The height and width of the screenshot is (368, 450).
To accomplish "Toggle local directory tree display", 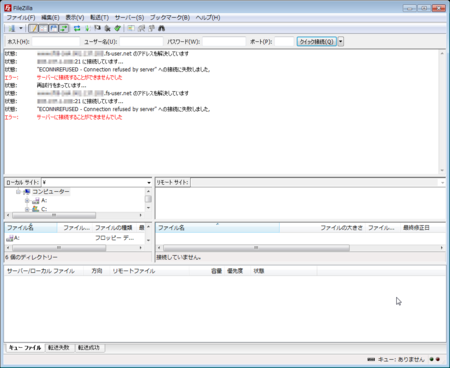I will pyautogui.click(x=43, y=28).
